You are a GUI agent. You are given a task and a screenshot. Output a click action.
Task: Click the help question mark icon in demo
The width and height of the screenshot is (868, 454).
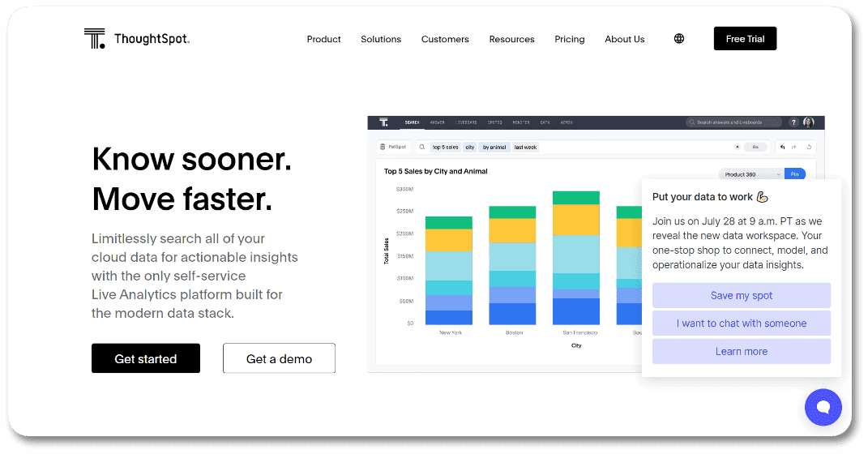pyautogui.click(x=793, y=122)
